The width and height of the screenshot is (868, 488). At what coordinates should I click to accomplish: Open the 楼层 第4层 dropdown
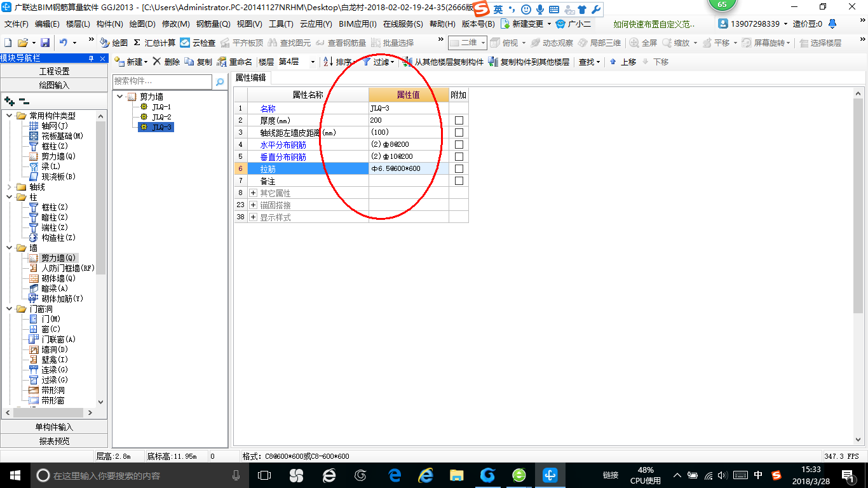(x=313, y=62)
